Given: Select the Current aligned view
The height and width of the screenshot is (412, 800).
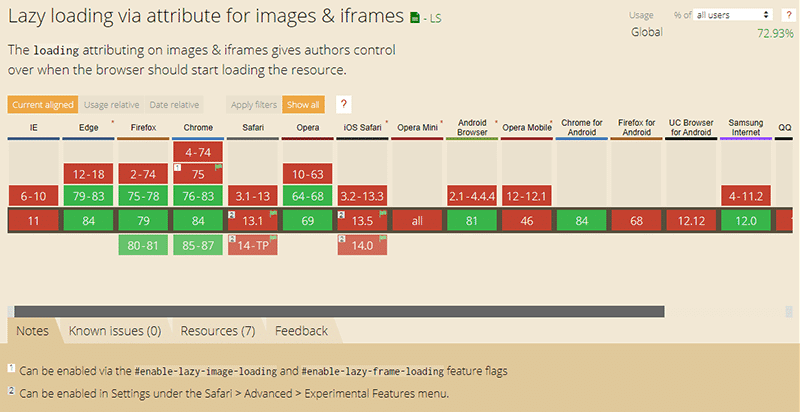Looking at the screenshot, I should [x=43, y=105].
